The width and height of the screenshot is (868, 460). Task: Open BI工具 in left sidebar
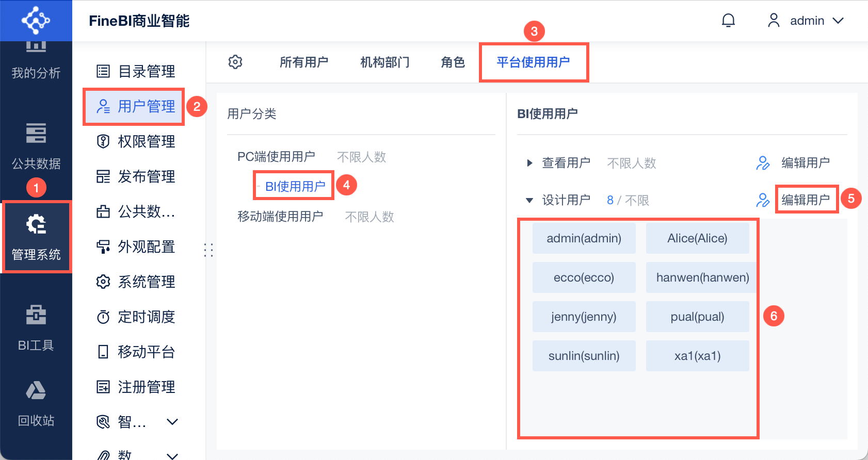(36, 327)
